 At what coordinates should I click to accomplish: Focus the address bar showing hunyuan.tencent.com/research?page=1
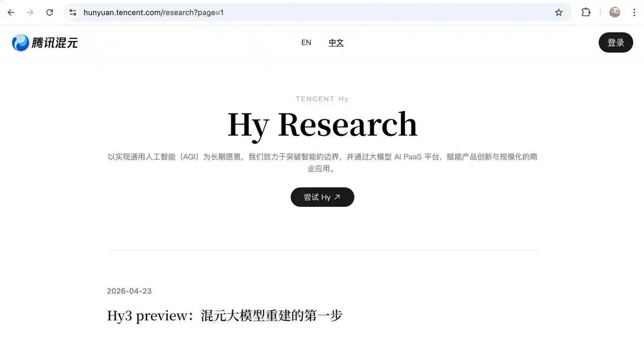(x=316, y=12)
